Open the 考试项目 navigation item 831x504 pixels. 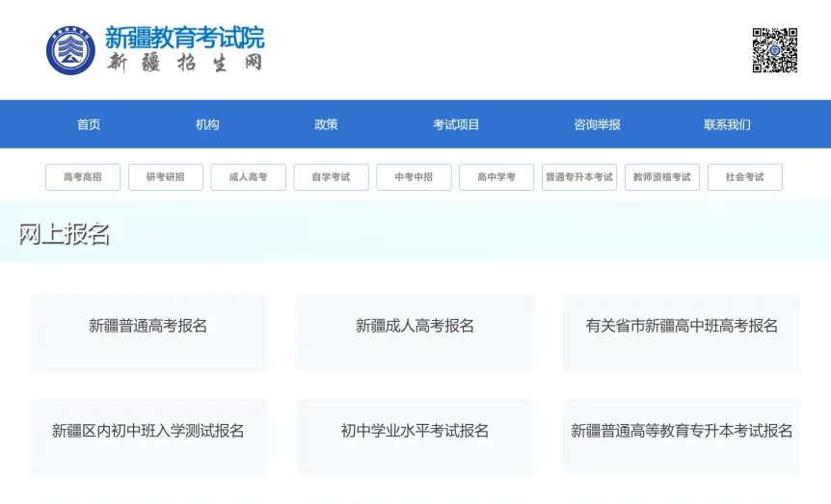click(456, 124)
